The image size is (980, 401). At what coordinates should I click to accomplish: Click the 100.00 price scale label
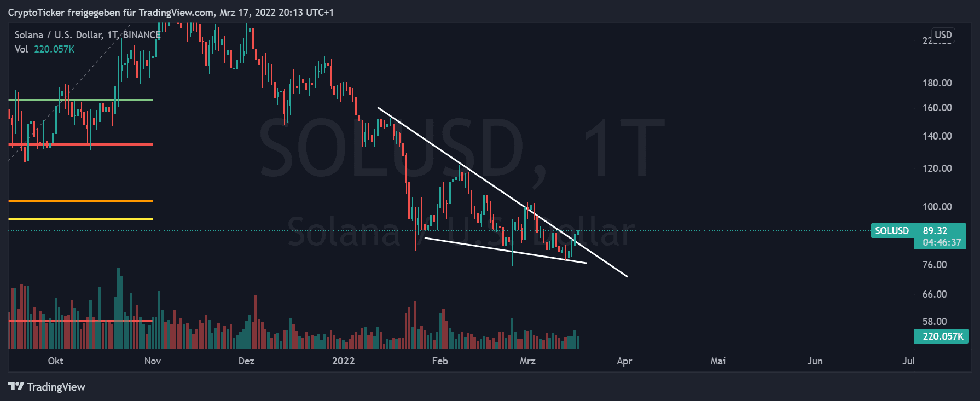(937, 207)
